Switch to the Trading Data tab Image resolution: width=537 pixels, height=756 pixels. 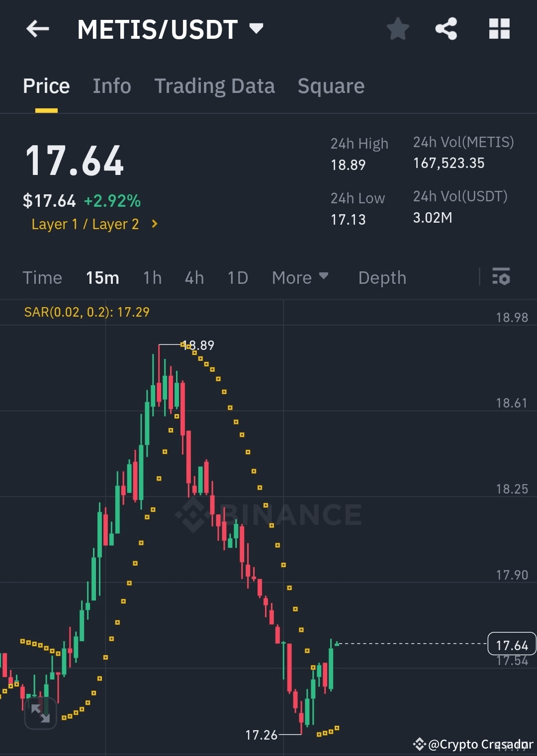point(215,85)
